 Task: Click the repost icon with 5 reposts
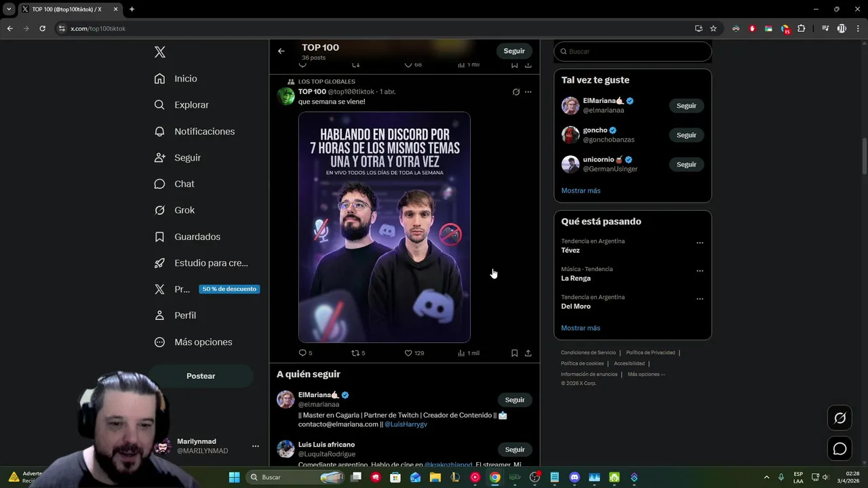pos(355,353)
